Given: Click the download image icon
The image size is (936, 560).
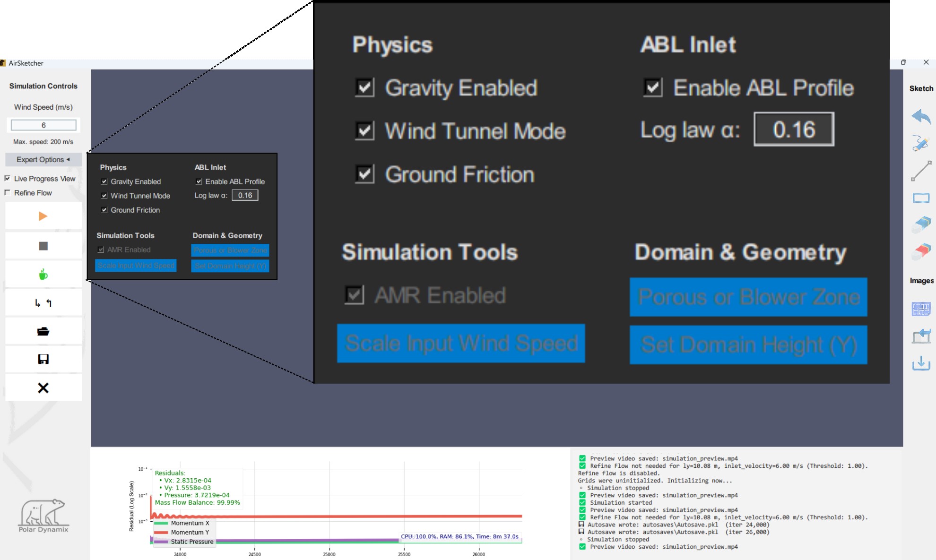Looking at the screenshot, I should [921, 363].
